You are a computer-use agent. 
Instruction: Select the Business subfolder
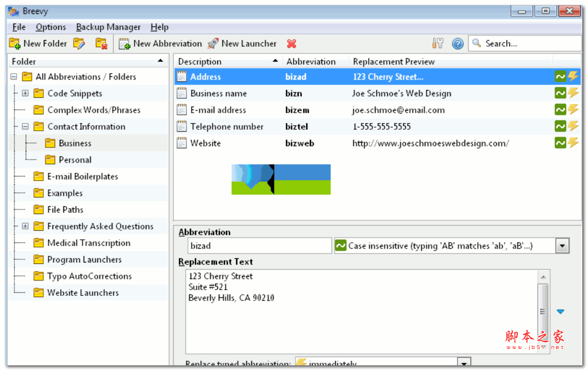click(75, 143)
